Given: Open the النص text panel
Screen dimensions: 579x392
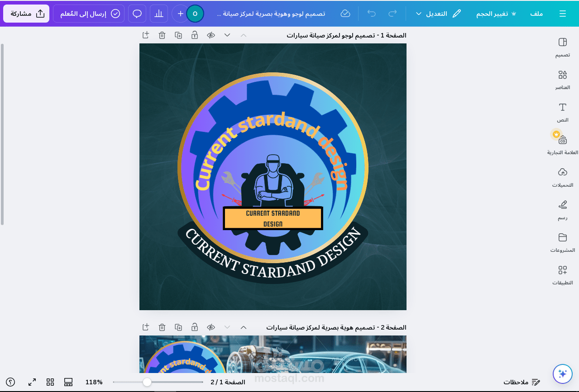Looking at the screenshot, I should coord(563,113).
